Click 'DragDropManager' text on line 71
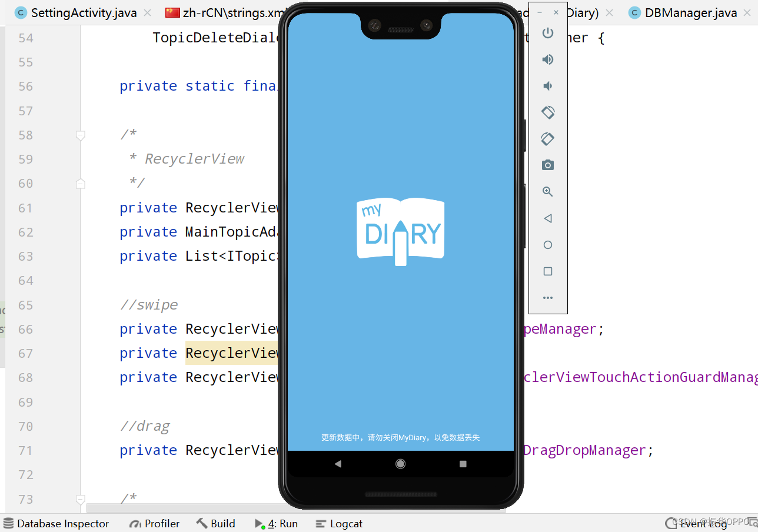This screenshot has height=532, width=758. tap(585, 450)
